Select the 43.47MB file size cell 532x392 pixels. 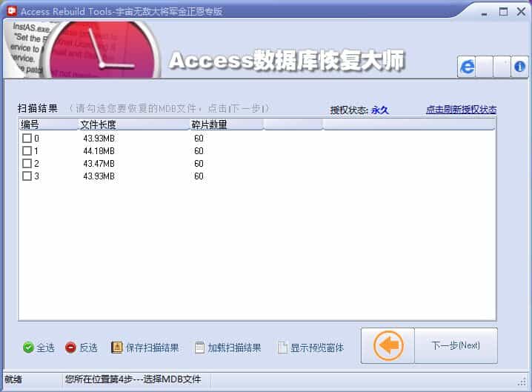click(99, 163)
